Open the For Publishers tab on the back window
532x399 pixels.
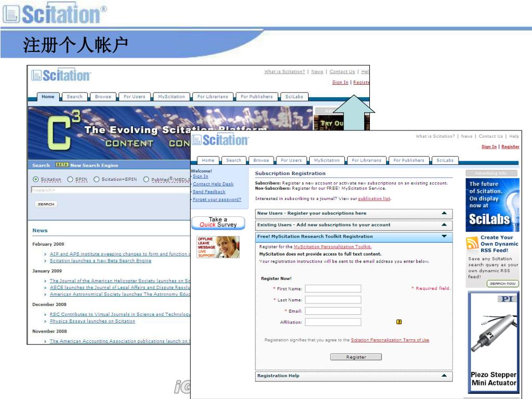[257, 97]
